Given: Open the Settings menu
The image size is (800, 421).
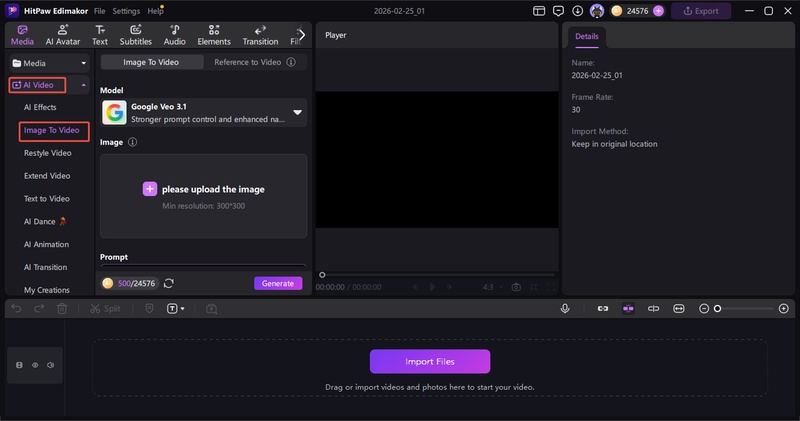Looking at the screenshot, I should pyautogui.click(x=126, y=11).
